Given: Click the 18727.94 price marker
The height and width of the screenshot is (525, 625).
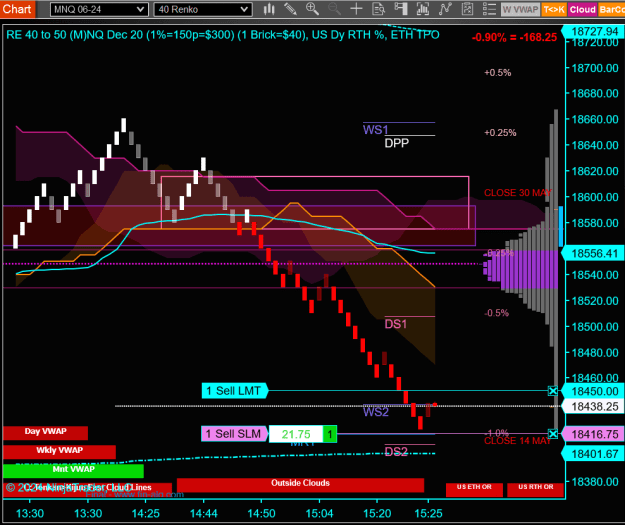Looking at the screenshot, I should point(593,31).
